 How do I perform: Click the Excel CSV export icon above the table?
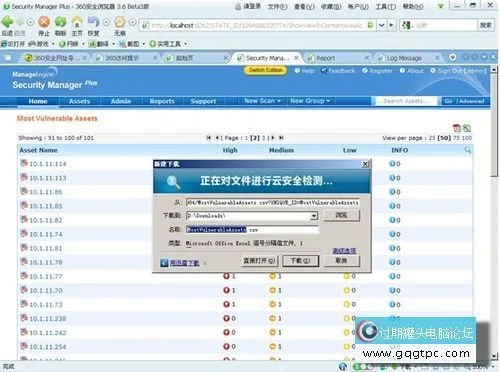[x=467, y=128]
